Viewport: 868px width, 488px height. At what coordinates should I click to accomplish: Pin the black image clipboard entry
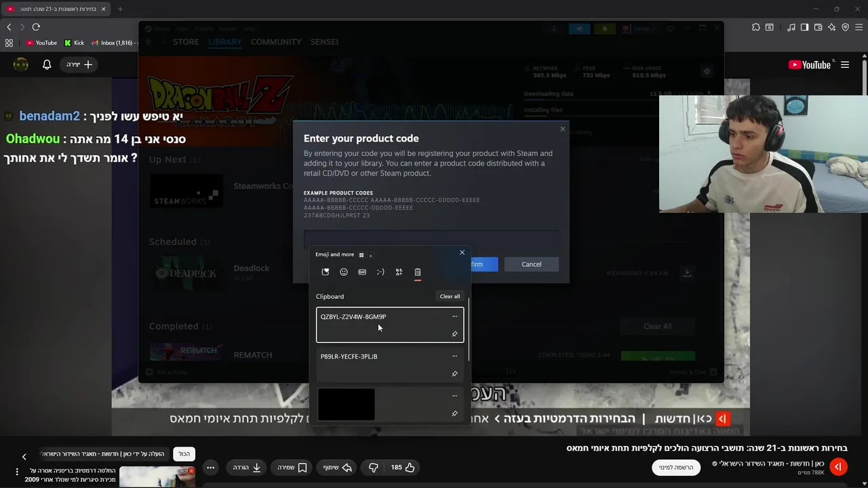(x=454, y=413)
